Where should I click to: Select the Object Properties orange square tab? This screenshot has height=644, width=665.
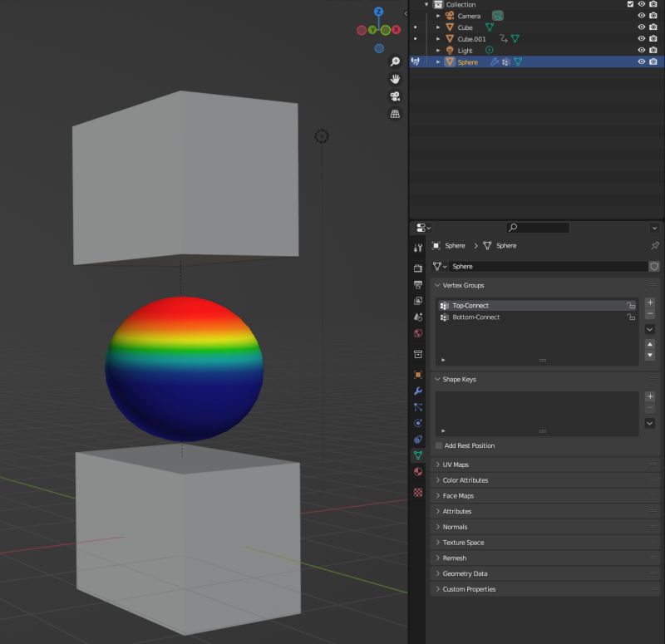(x=418, y=375)
